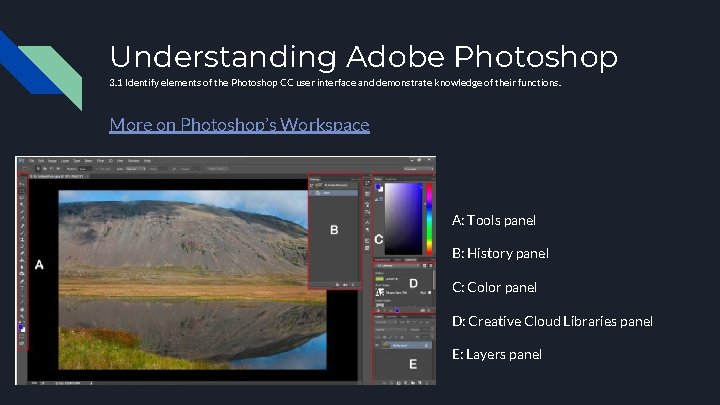Switch Libraries panel to grid view
Screen dimensions: 720x405
424,266
